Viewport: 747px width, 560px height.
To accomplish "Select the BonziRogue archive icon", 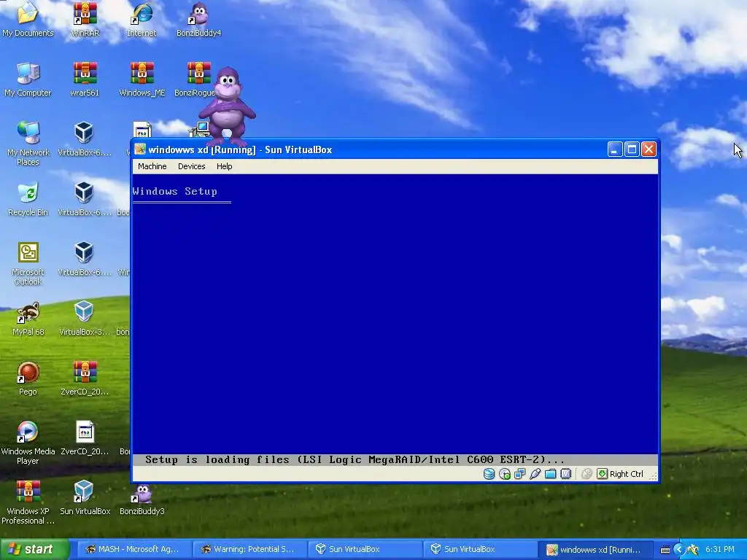I will (194, 79).
